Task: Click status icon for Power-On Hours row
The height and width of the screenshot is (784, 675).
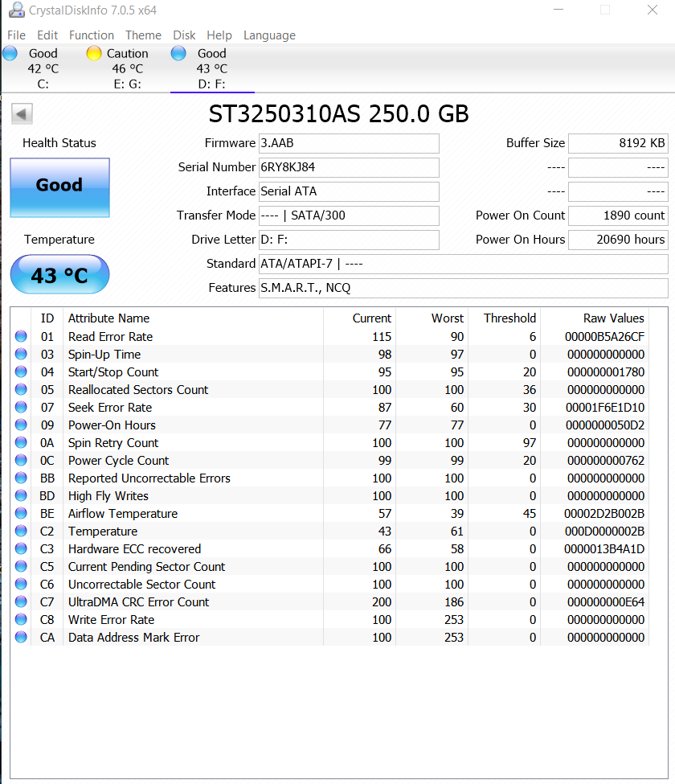Action: pyautogui.click(x=21, y=425)
